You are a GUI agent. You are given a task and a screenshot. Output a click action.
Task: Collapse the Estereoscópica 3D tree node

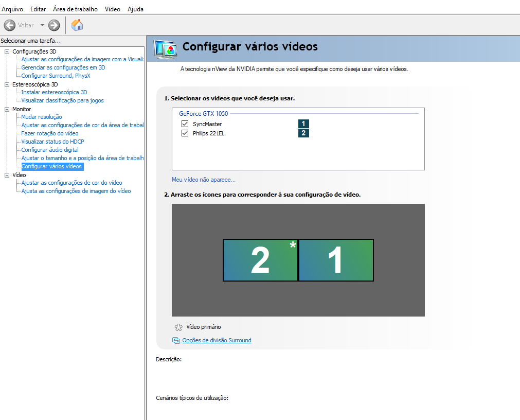pyautogui.click(x=7, y=84)
